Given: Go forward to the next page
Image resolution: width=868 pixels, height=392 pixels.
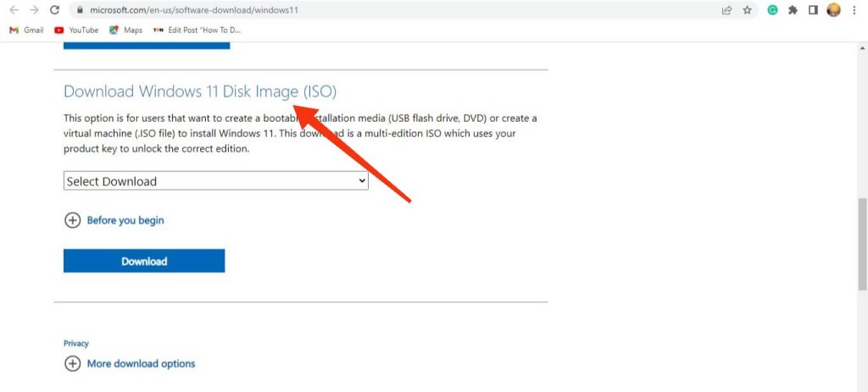Looking at the screenshot, I should (x=34, y=10).
